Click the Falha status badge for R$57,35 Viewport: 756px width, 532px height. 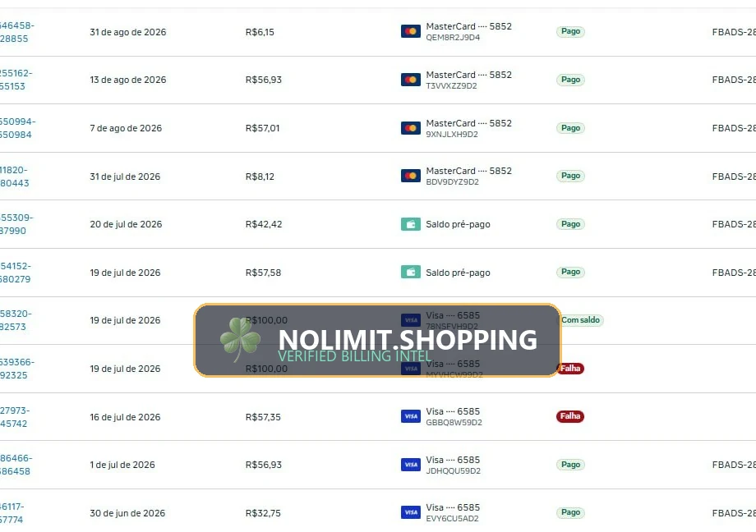tap(570, 416)
